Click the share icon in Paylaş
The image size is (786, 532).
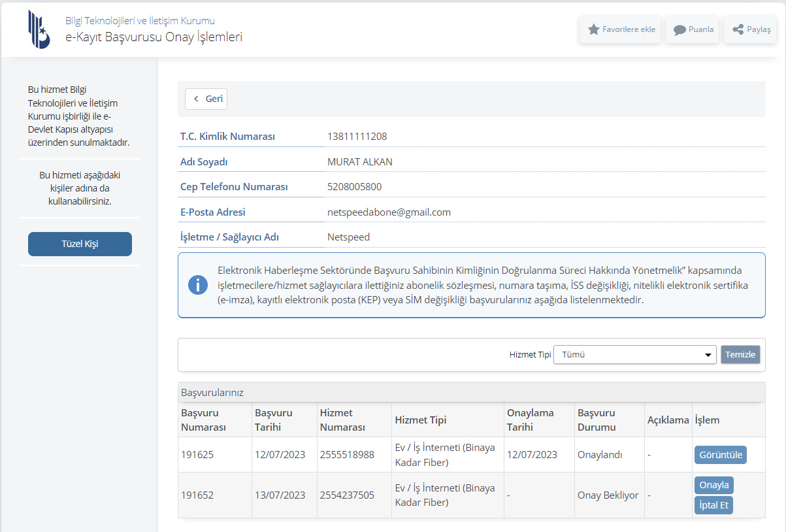738,29
